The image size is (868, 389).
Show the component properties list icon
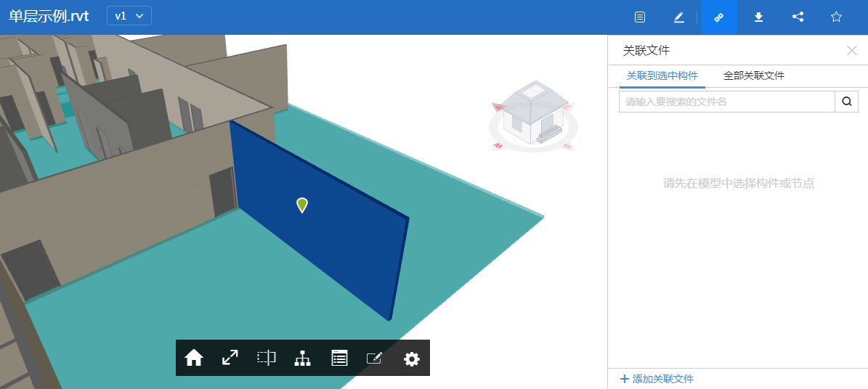pyautogui.click(x=339, y=358)
